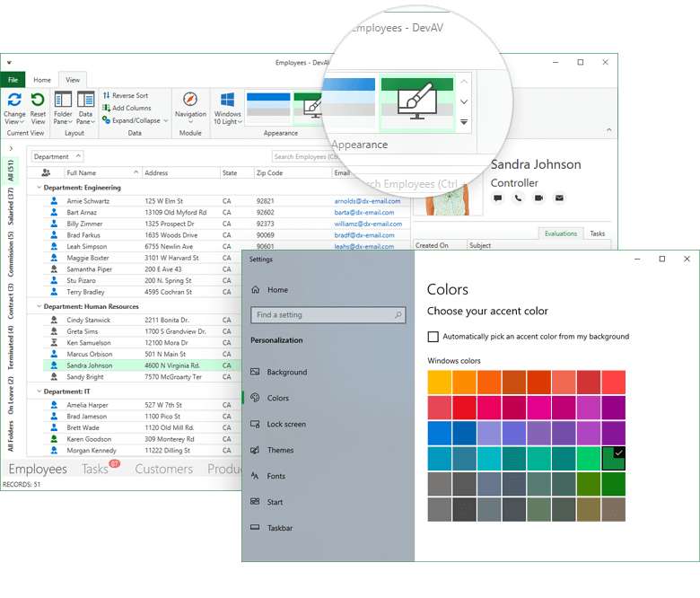Click the Fonts icon in Settings
This screenshot has height=598, width=700.
point(255,476)
